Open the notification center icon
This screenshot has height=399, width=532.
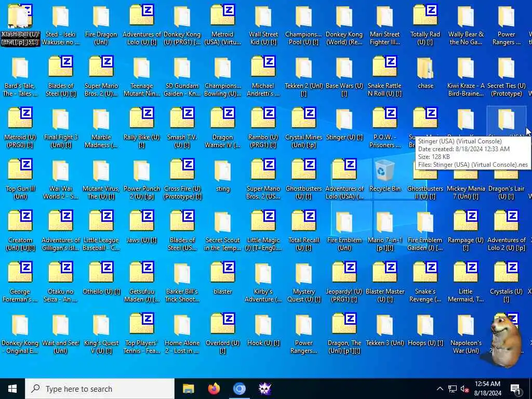(515, 390)
